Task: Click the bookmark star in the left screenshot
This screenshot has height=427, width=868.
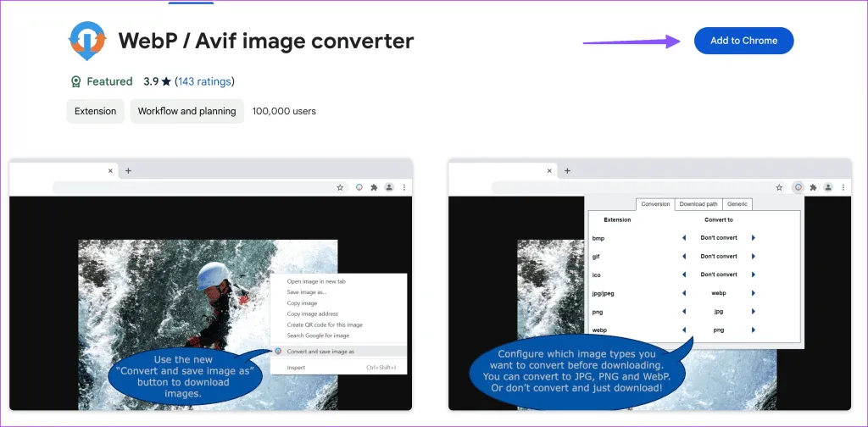Action: coord(340,187)
